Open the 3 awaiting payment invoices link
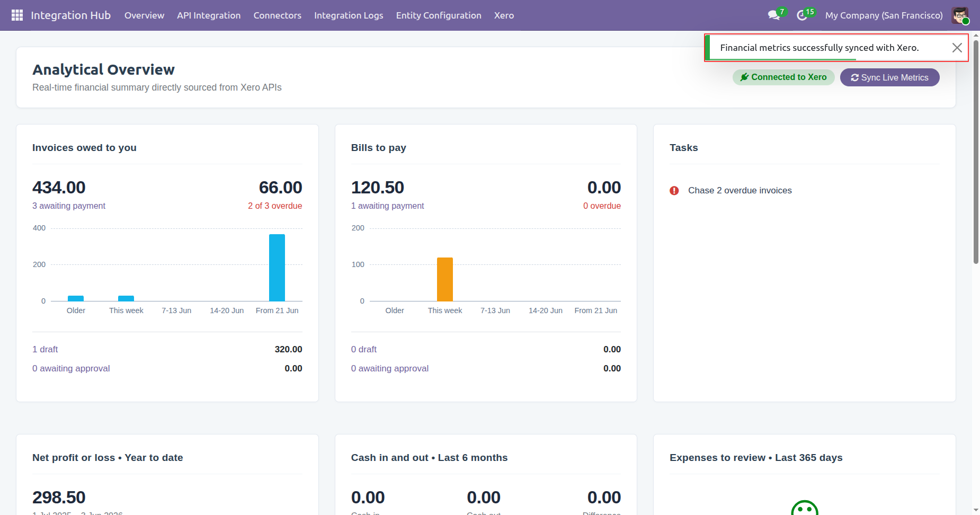 point(69,206)
